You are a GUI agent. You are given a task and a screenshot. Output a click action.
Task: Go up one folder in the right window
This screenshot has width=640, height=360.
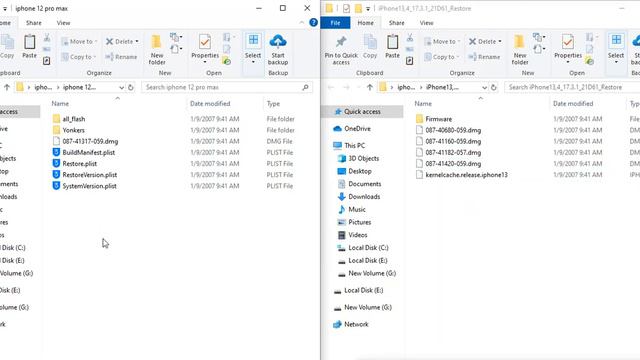pos(370,87)
